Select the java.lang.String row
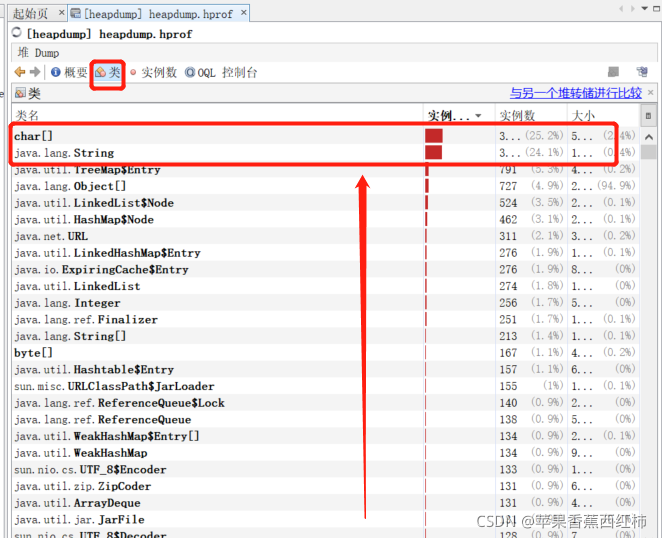The width and height of the screenshot is (662, 538). [x=325, y=152]
